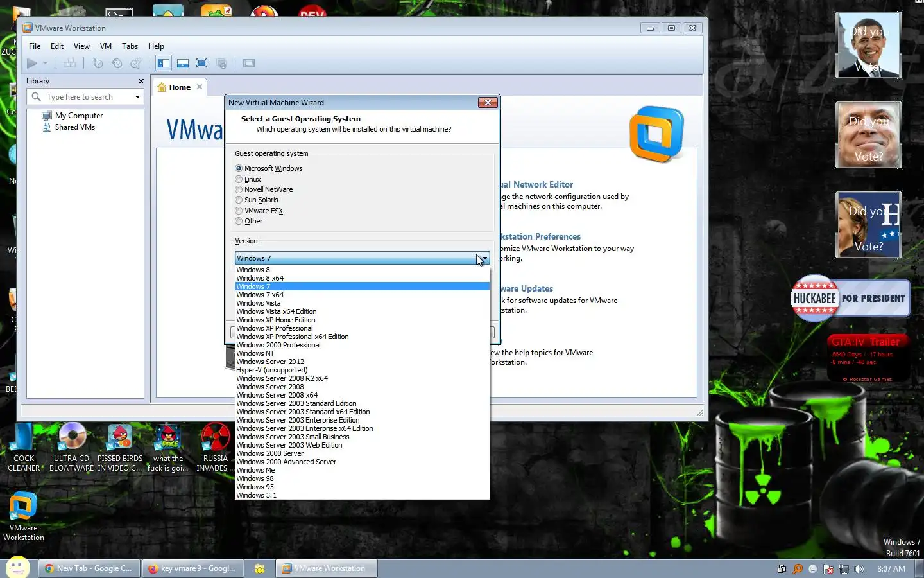Screen dimensions: 924x578
Task: Close the New Virtual Machine Wizard dialog
Action: [488, 103]
